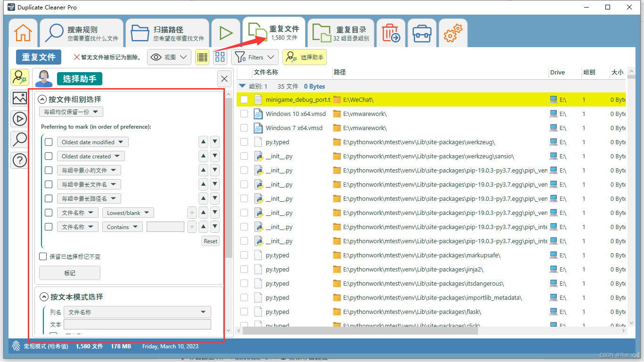Switch to the 扫描路径 tab
The image size is (644, 362).
pyautogui.click(x=167, y=33)
